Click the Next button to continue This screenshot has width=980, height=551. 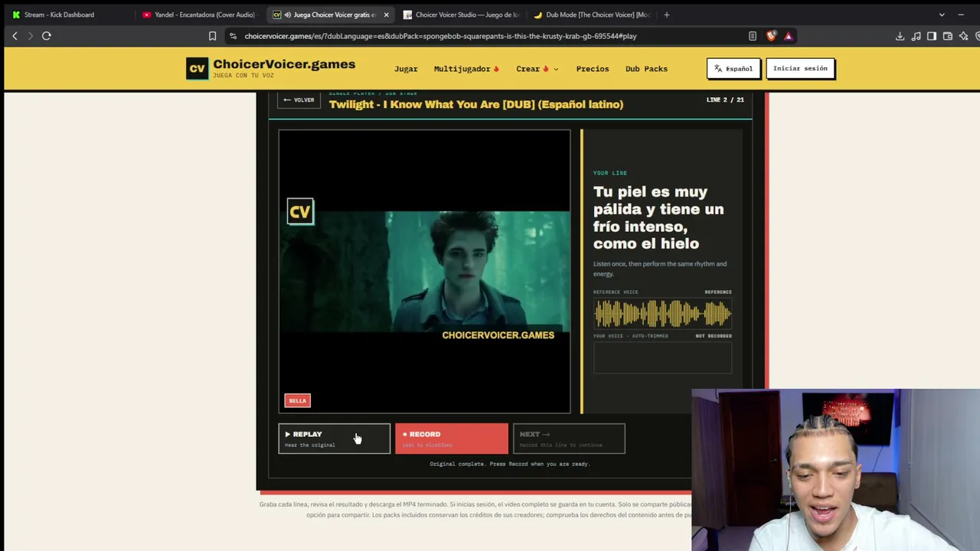(x=569, y=439)
